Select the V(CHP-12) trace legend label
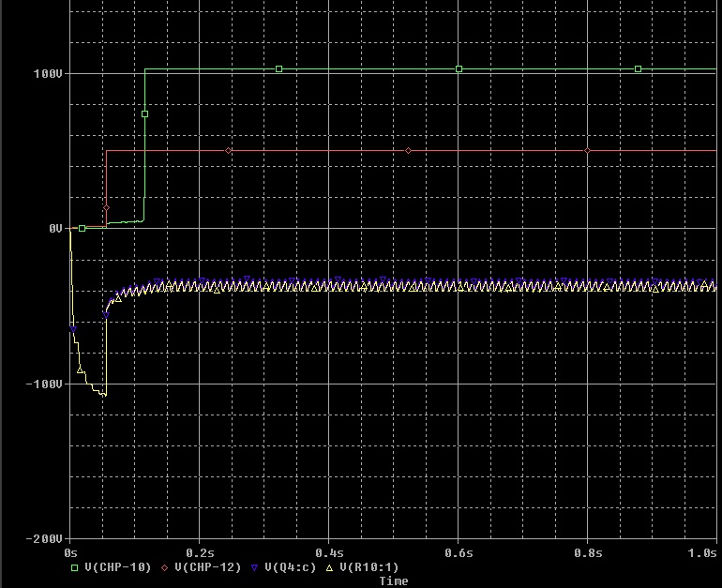 point(208,567)
